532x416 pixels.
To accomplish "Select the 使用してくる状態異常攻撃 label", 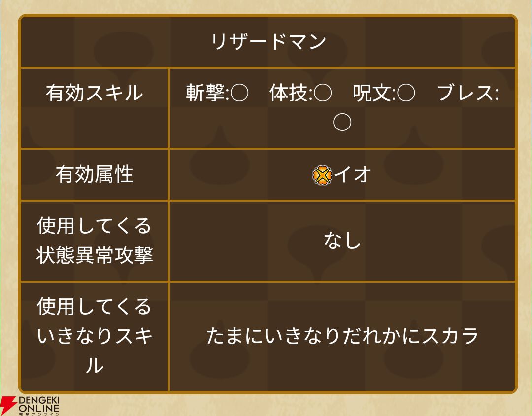I will pos(95,241).
